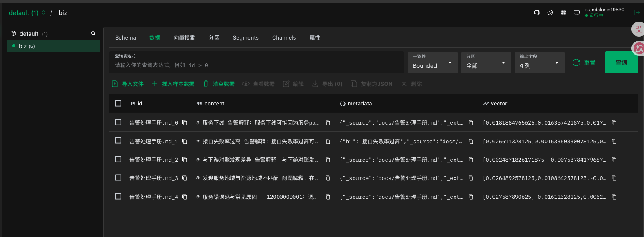644x237 pixels.
Task: Copy metadata of row 告警处理手册.md_0
Action: [x=471, y=123]
